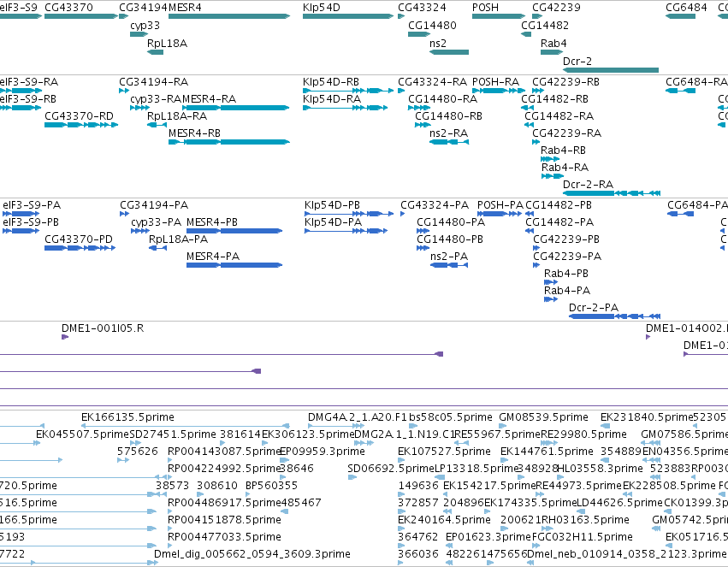Image resolution: width=728 pixels, height=567 pixels.
Task: Open protein RpL18A-PA
Action: pyautogui.click(x=158, y=248)
